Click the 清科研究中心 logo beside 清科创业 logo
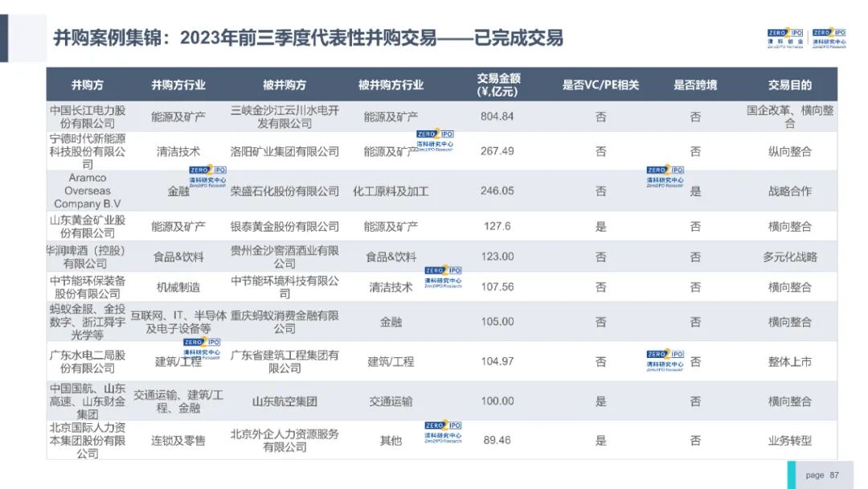 (x=829, y=39)
